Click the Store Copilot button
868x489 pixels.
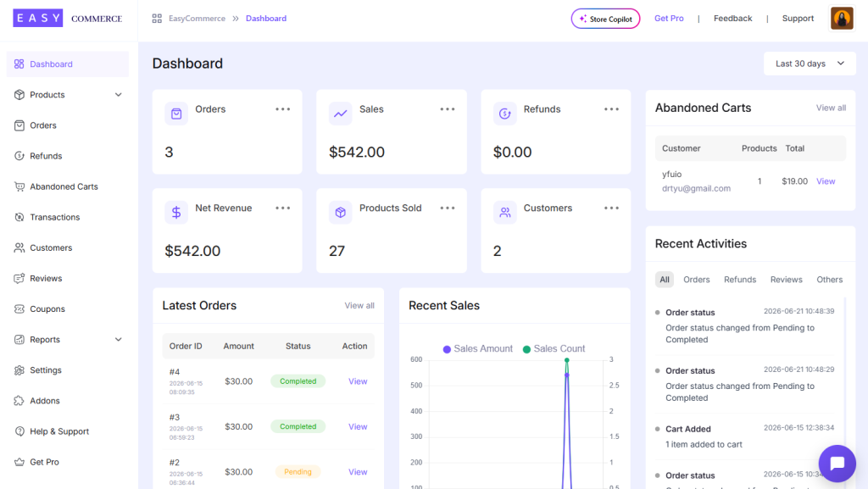[605, 19]
